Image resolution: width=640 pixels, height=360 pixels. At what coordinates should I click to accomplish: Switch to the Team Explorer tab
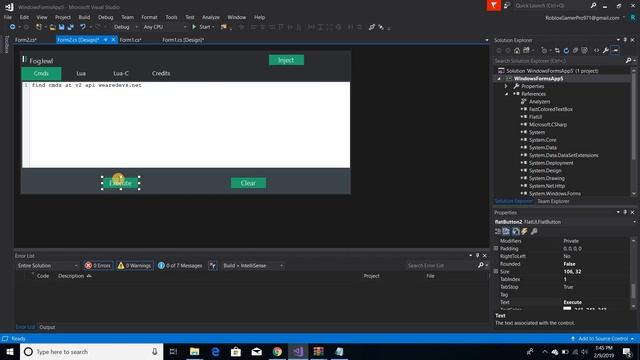[x=553, y=201]
